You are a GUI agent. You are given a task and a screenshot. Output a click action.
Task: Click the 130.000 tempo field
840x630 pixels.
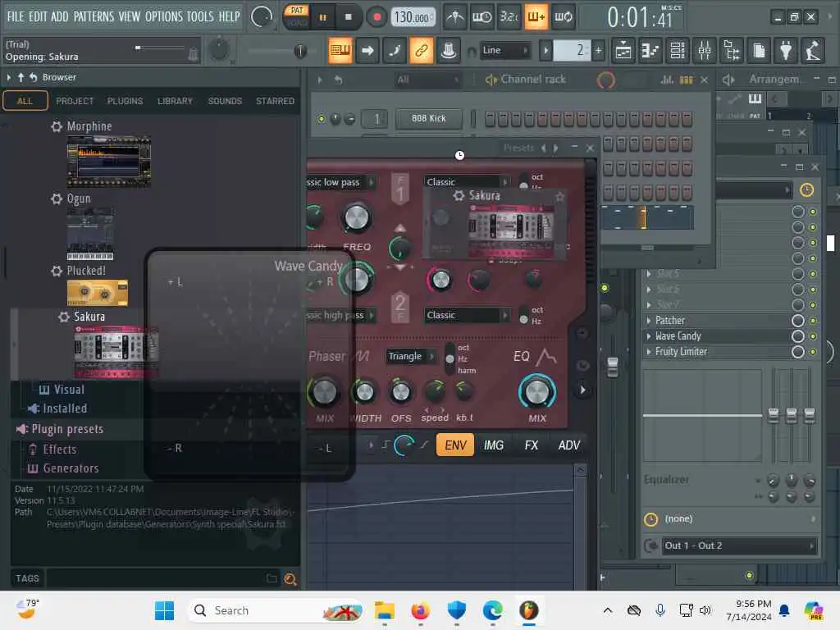(412, 17)
